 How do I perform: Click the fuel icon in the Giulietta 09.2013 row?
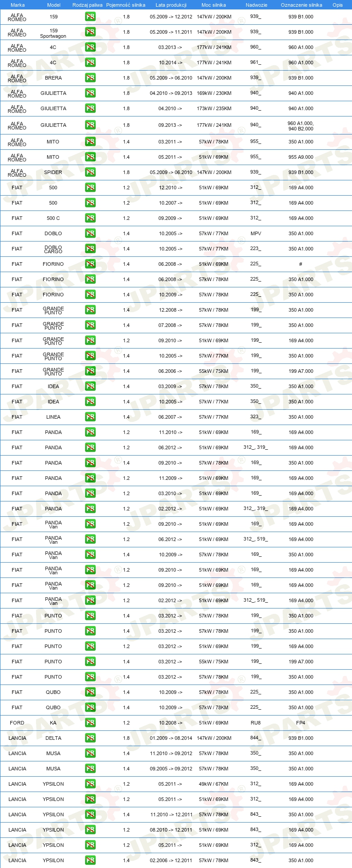90,125
